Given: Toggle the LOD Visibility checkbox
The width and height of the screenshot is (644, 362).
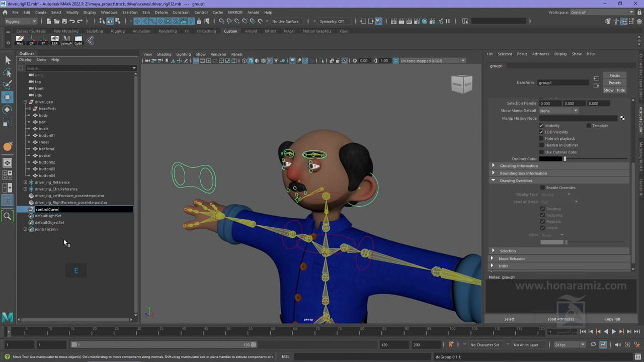Looking at the screenshot, I should click(x=541, y=132).
